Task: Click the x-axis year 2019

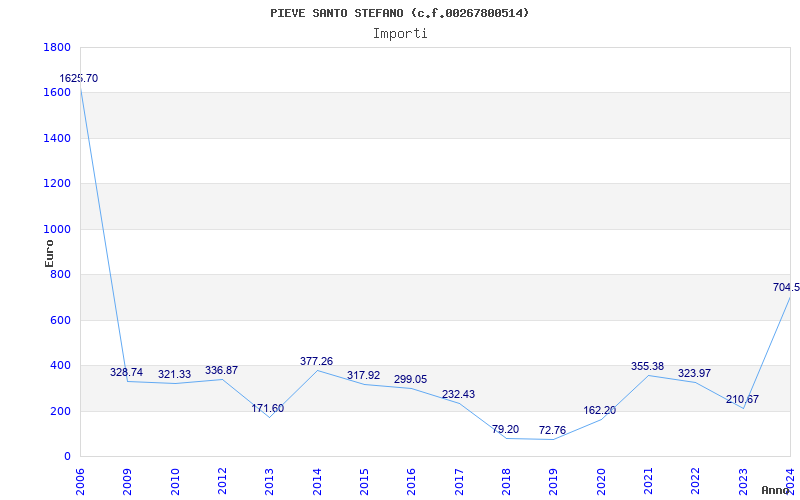Action: 554,482
